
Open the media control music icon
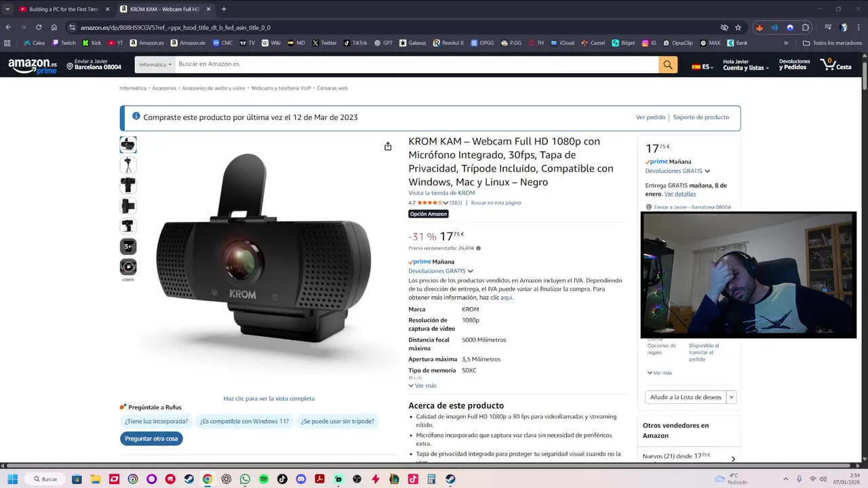[828, 27]
